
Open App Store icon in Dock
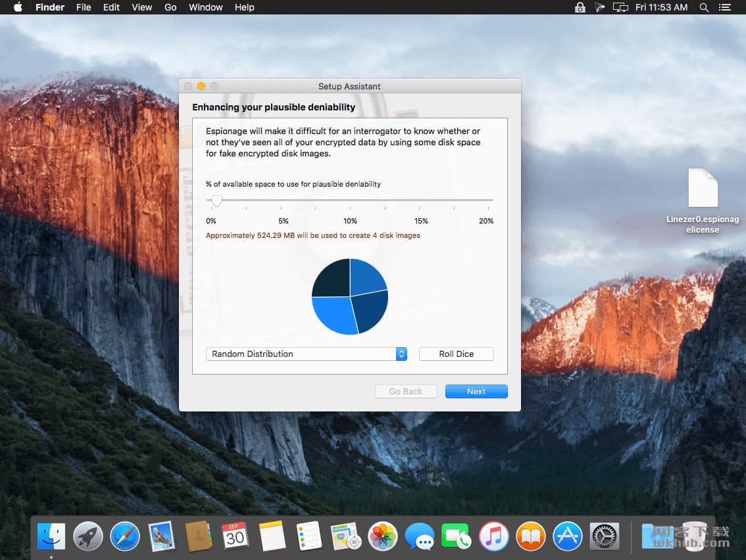(567, 536)
